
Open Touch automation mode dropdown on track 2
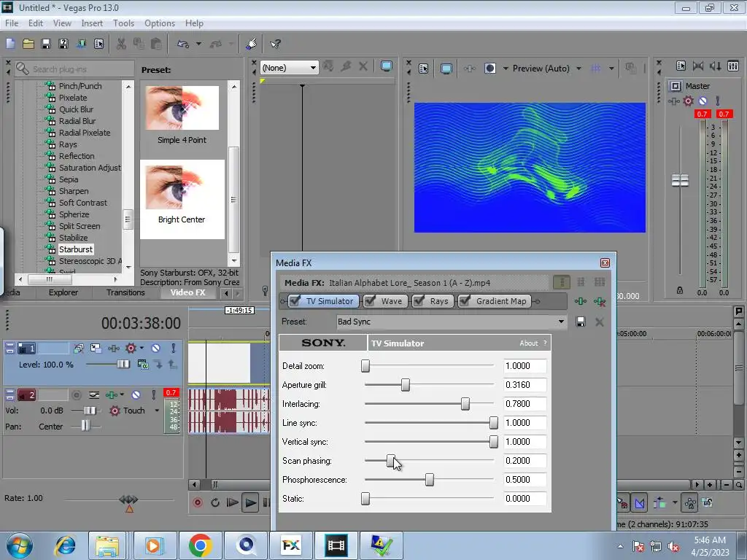click(157, 411)
